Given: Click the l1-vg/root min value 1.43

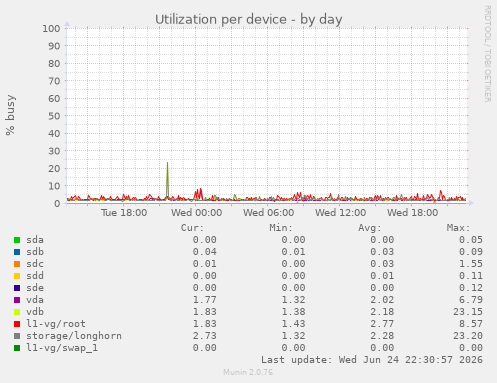Looking at the screenshot, I should point(293,324).
